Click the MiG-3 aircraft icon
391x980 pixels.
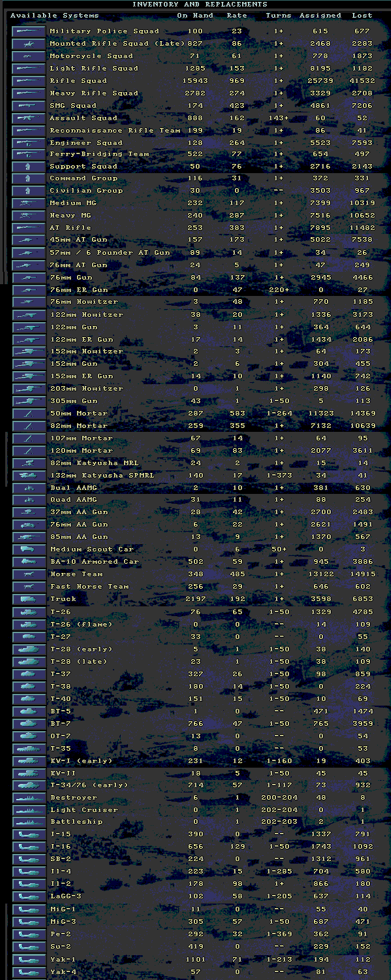point(29,922)
